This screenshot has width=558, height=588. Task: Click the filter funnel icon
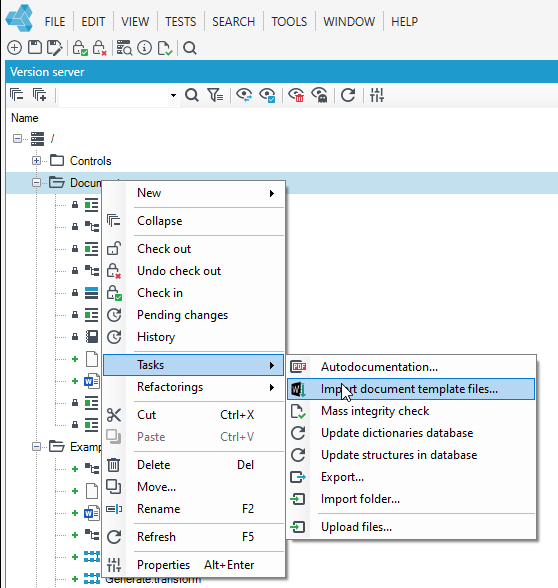(215, 95)
